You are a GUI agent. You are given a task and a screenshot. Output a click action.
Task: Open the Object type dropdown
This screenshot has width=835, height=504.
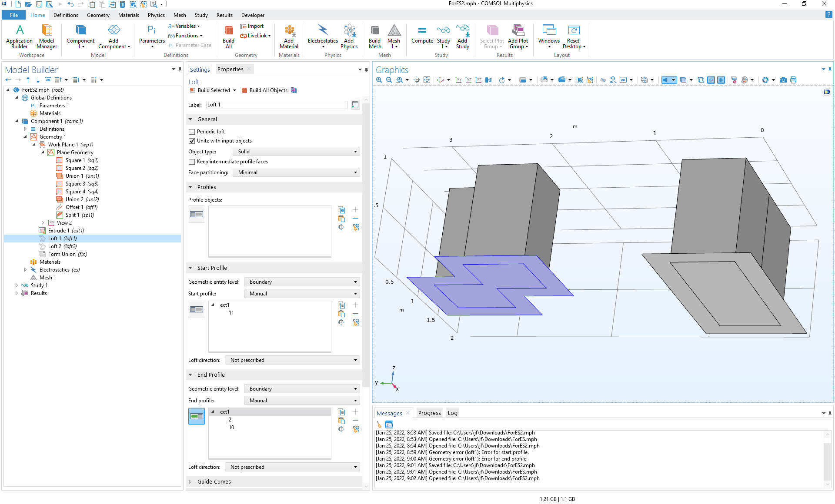tap(296, 152)
